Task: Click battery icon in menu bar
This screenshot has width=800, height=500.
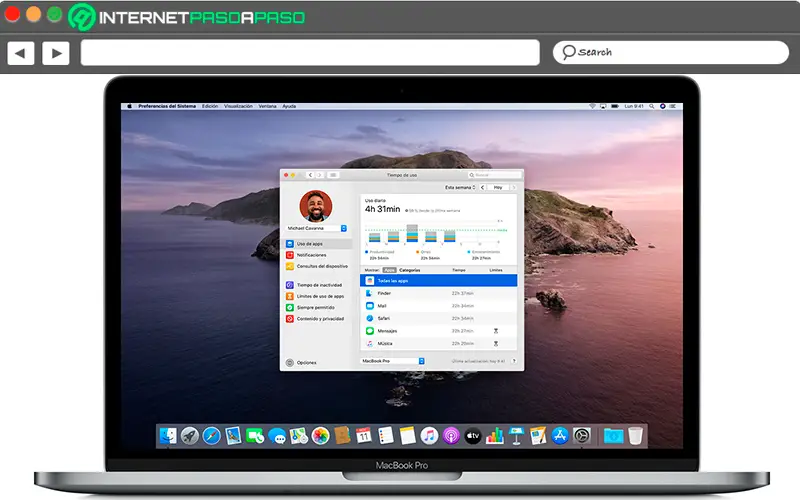Action: coord(615,106)
